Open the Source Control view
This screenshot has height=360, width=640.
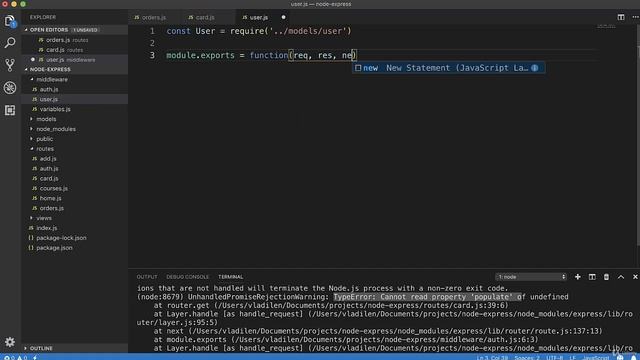click(x=10, y=65)
